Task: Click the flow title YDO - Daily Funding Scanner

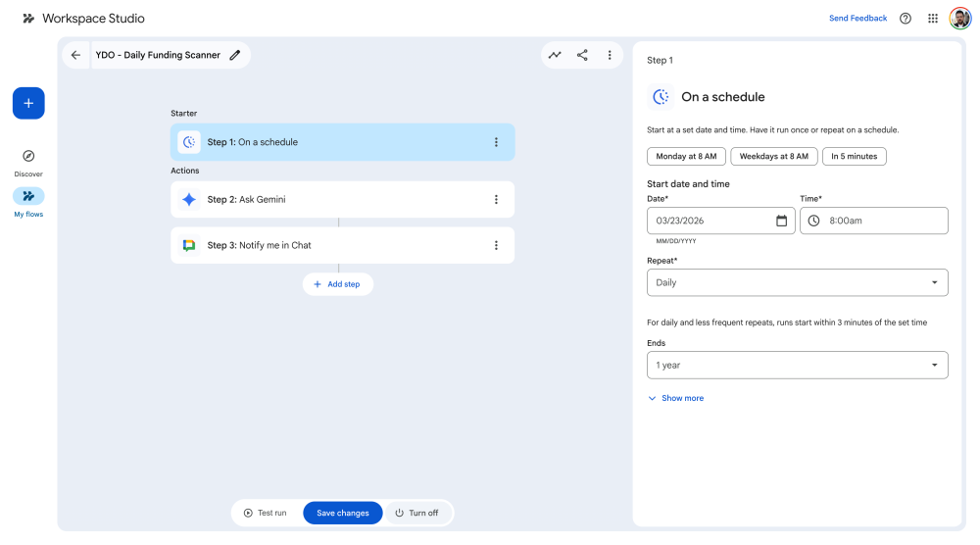Action: click(x=158, y=55)
